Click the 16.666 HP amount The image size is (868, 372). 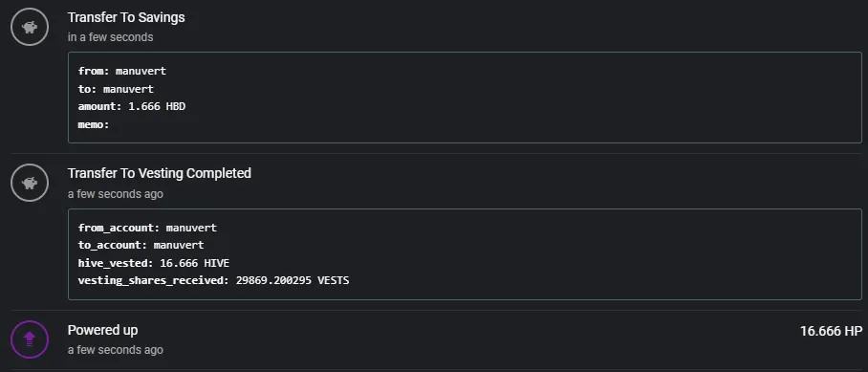(x=831, y=331)
